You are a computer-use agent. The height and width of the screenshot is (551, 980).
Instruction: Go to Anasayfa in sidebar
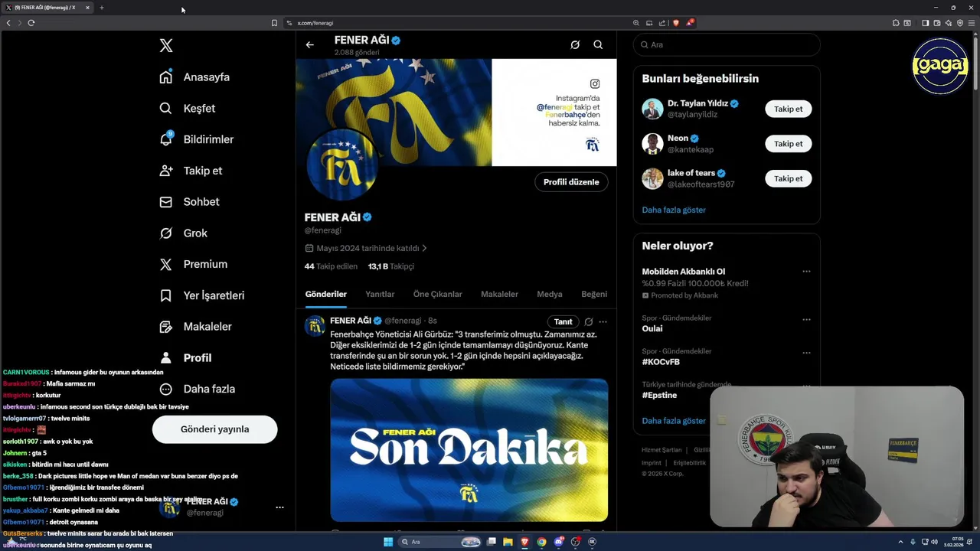[x=194, y=77]
